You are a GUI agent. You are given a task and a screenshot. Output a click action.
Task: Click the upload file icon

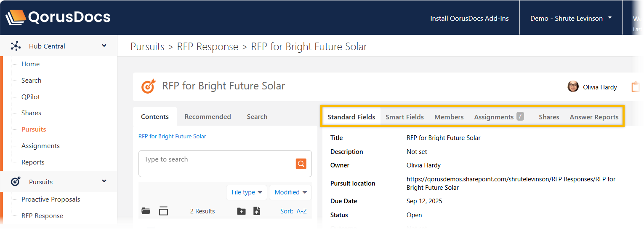(x=257, y=211)
